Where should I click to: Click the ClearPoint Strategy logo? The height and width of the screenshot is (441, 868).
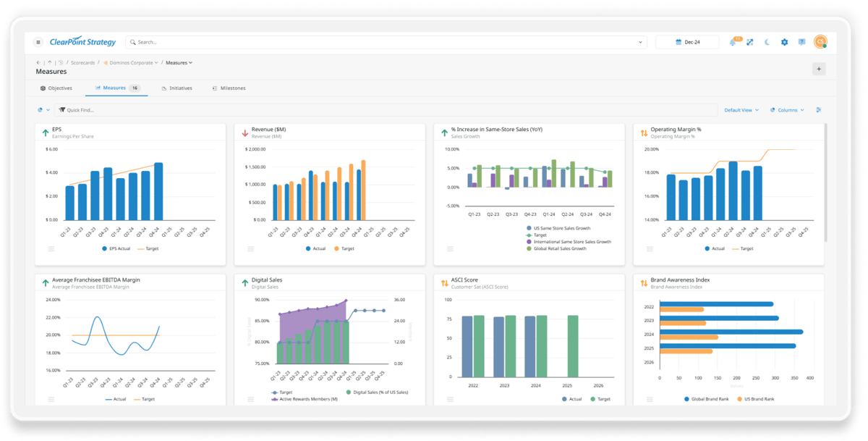[82, 42]
